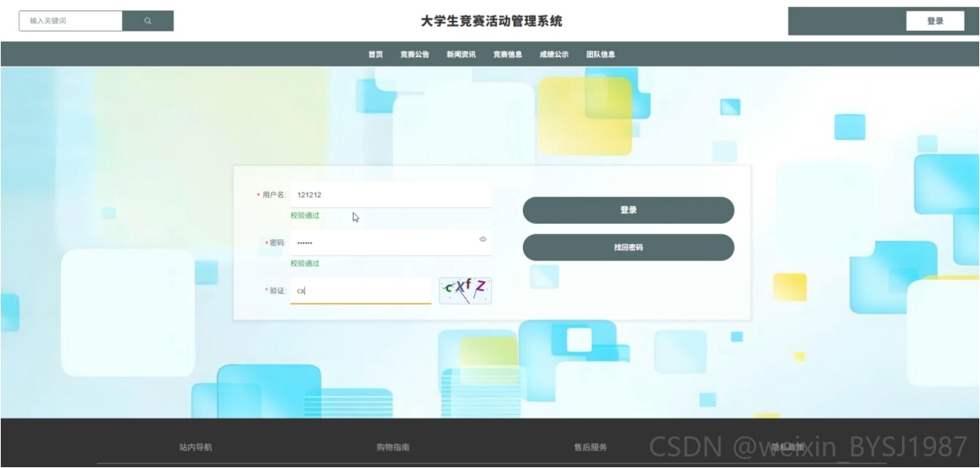Click the 验证 code input field
Screen dimensions: 980x468
pos(361,291)
